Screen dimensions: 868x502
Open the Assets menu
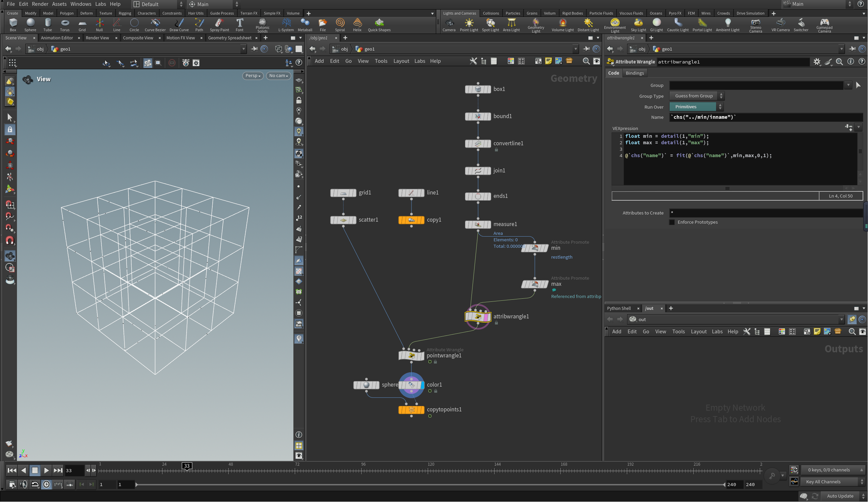(x=59, y=4)
